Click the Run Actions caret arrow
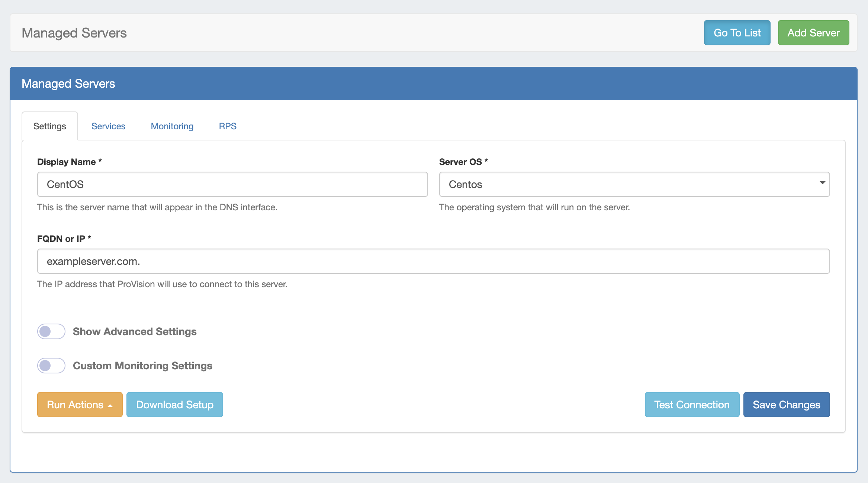The height and width of the screenshot is (483, 868). coord(110,406)
